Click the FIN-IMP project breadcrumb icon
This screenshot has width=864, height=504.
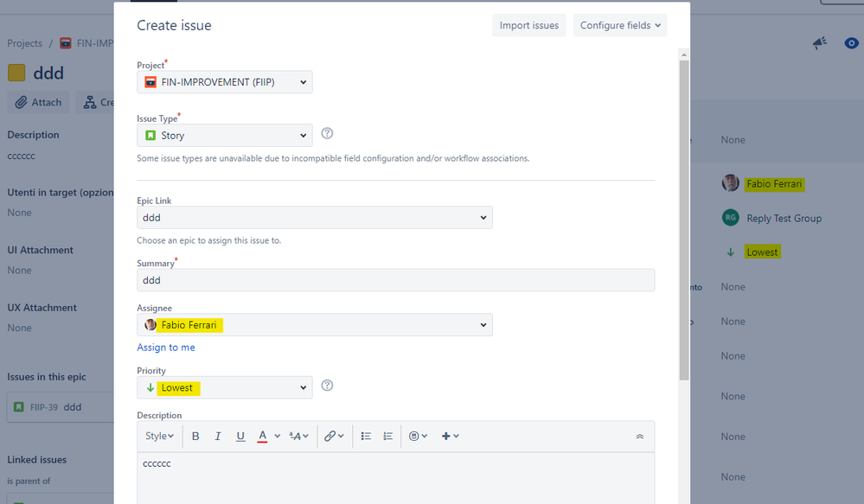(x=66, y=43)
